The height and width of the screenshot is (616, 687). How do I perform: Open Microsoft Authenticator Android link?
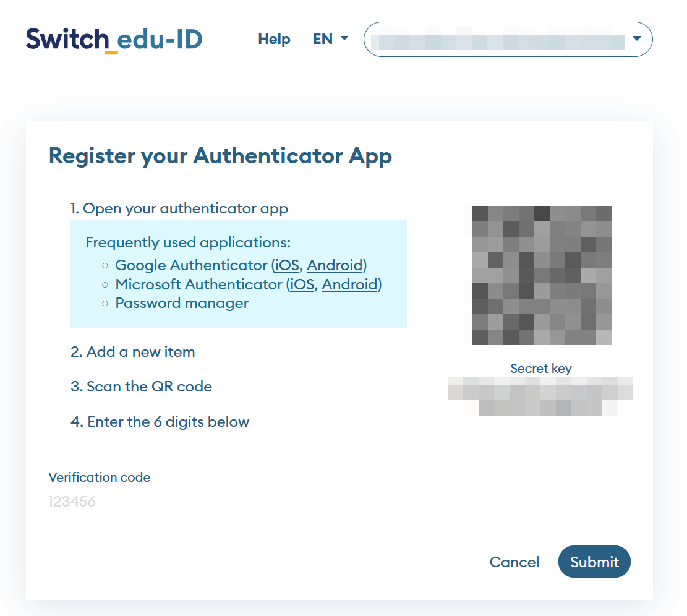tap(349, 284)
